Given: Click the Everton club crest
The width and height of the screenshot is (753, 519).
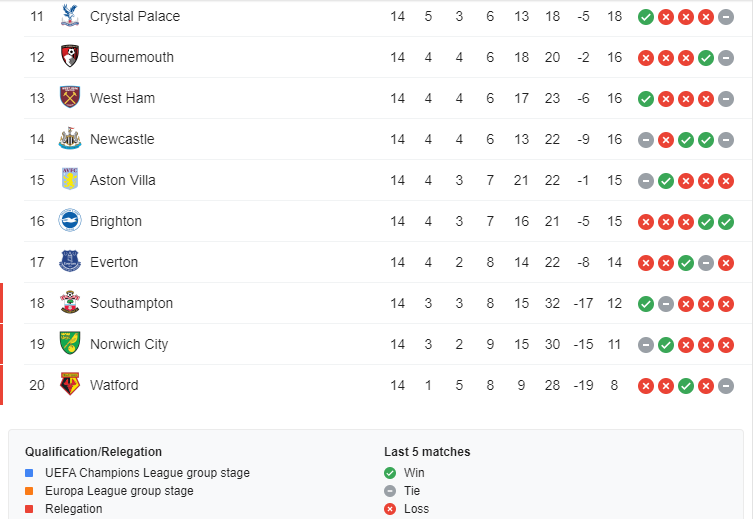Looking at the screenshot, I should point(69,262).
